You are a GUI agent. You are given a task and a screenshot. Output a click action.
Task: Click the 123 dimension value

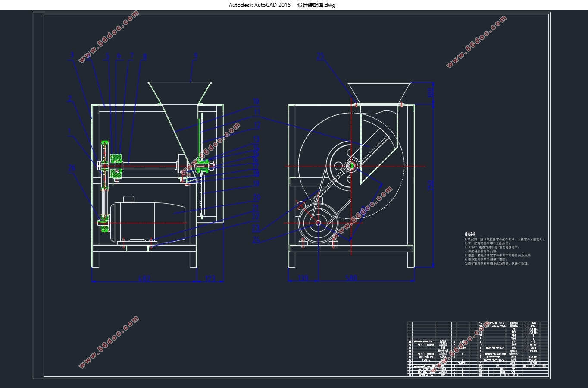pos(210,279)
